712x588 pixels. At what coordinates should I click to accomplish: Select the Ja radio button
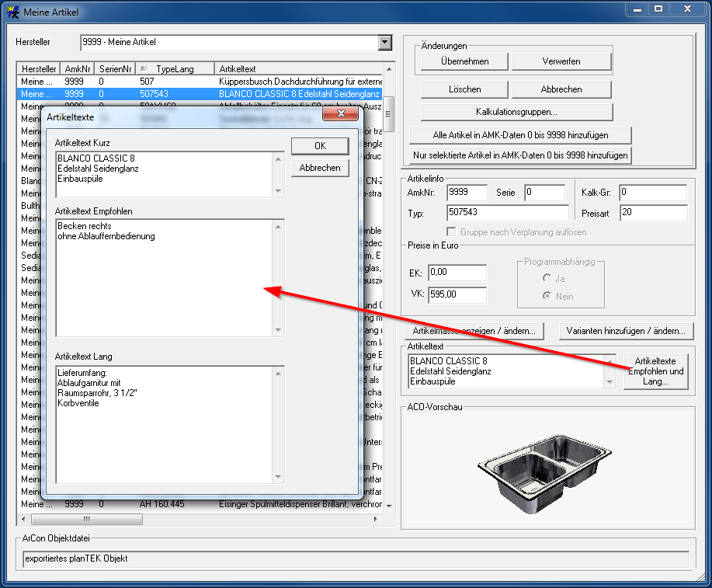pos(547,278)
